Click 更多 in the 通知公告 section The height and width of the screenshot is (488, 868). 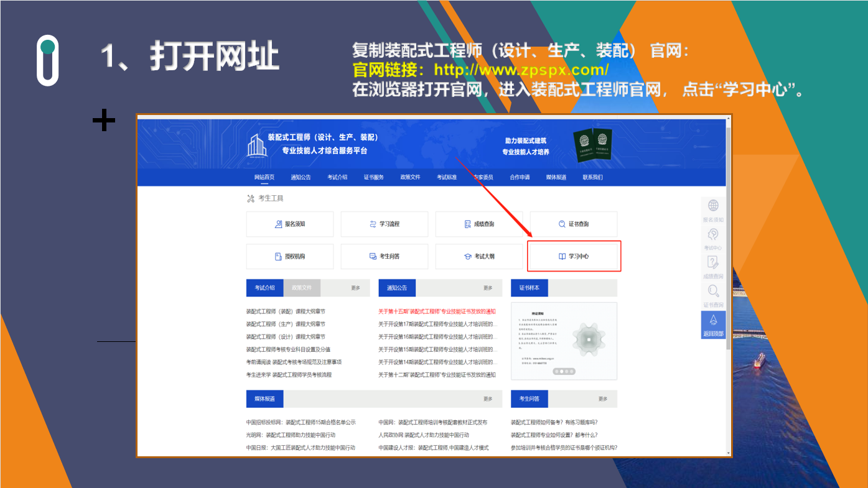coord(488,288)
